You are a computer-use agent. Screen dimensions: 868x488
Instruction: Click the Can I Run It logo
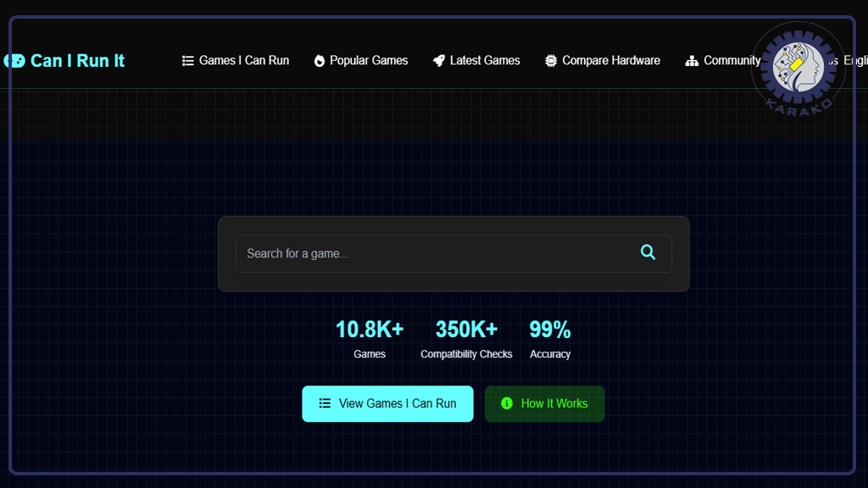coord(64,61)
